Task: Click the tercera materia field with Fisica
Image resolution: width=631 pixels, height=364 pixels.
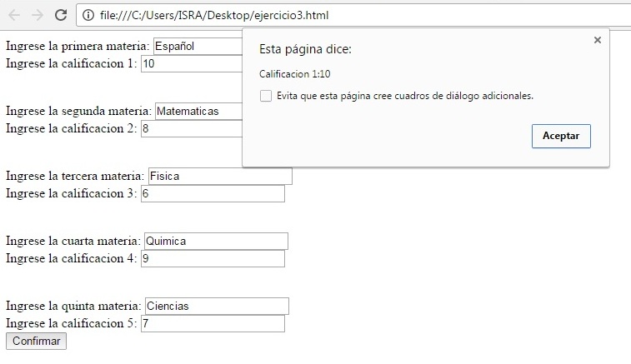Action: point(220,176)
